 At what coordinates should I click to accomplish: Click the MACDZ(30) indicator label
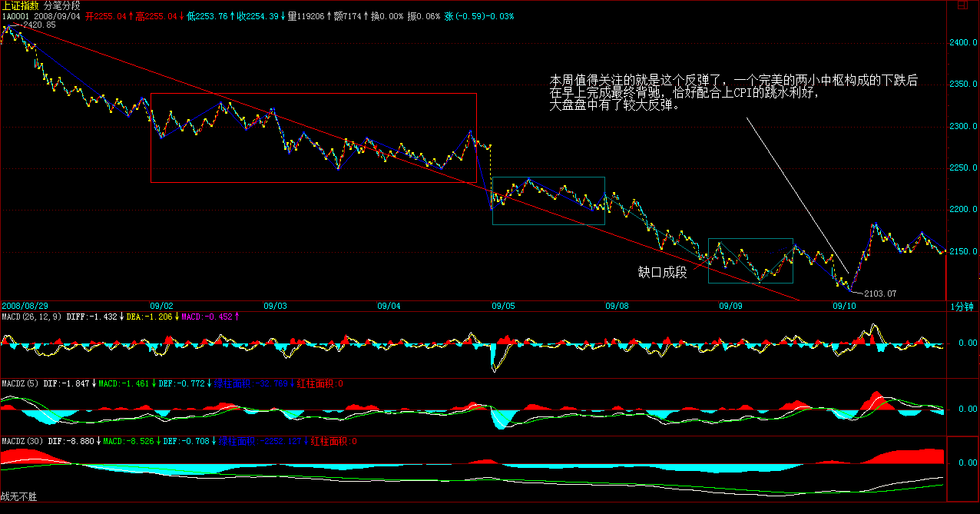coord(22,441)
